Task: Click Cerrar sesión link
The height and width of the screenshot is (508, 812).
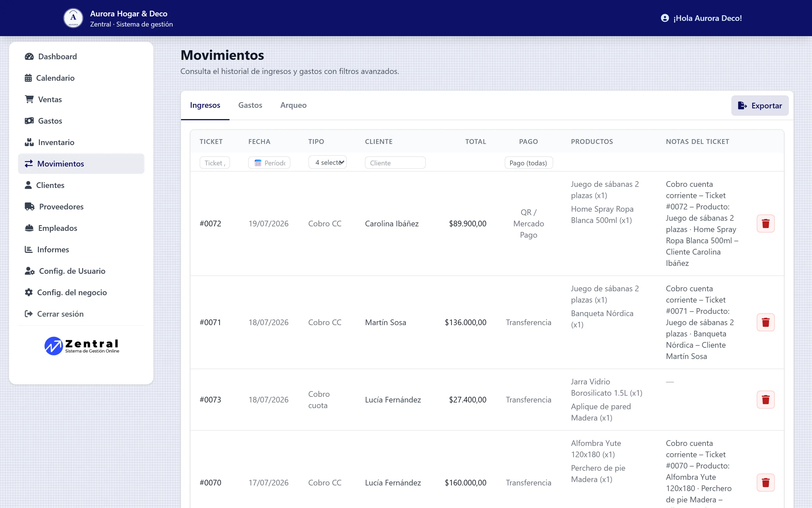Action: pyautogui.click(x=81, y=314)
